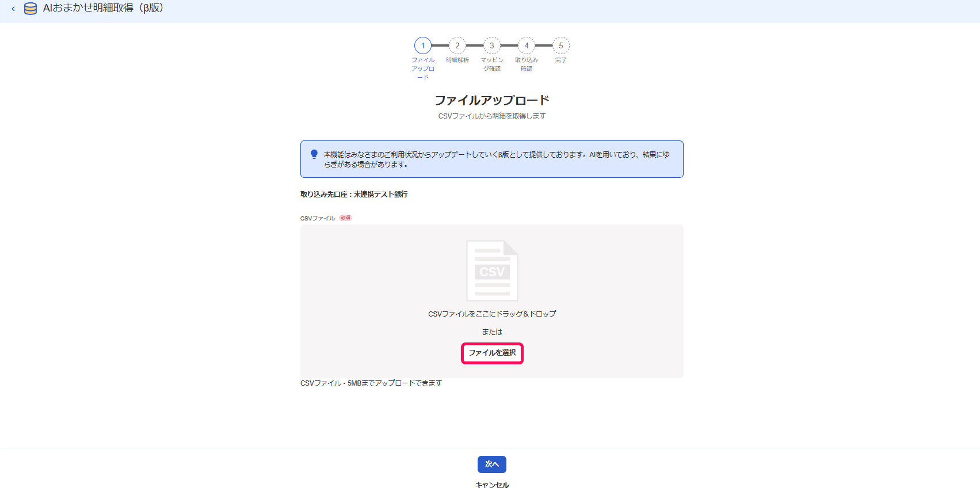Click the ファイルを選択 button
Image resolution: width=980 pixels, height=499 pixels.
pos(492,353)
